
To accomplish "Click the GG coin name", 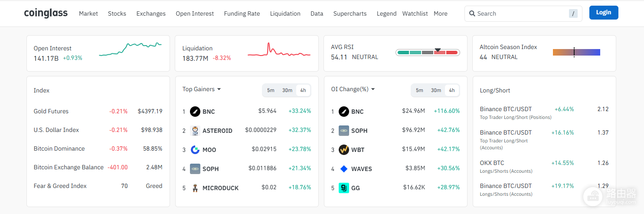I will pos(356,188).
